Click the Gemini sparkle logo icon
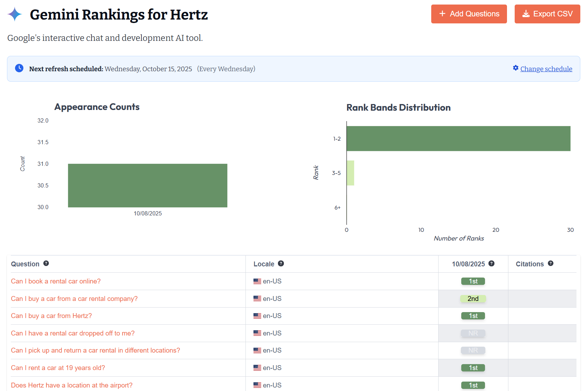The width and height of the screenshot is (588, 391). click(x=15, y=14)
